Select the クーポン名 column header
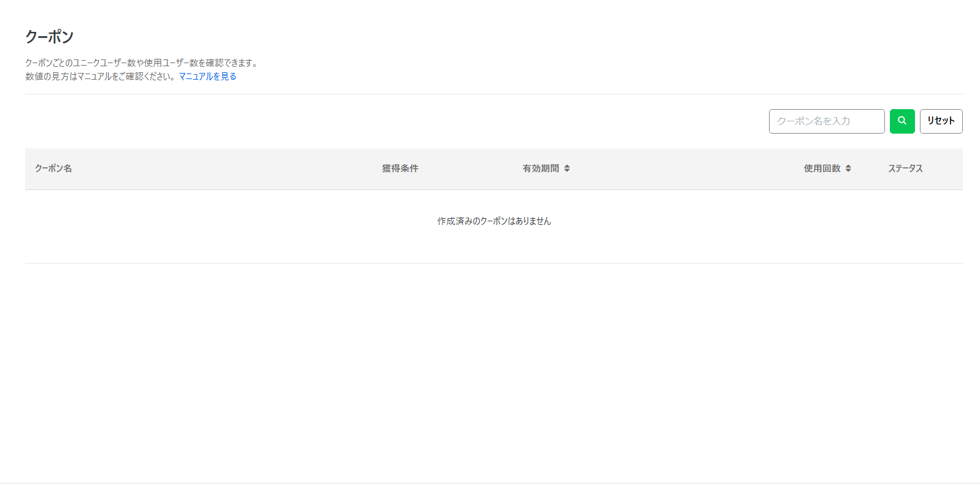Screen dimensions: 980x491 tap(53, 169)
